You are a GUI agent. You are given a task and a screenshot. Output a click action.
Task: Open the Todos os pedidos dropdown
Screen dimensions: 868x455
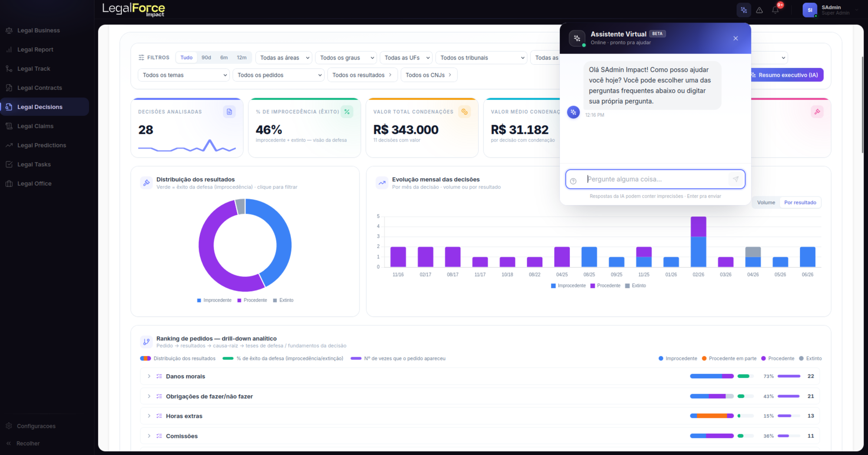278,75
